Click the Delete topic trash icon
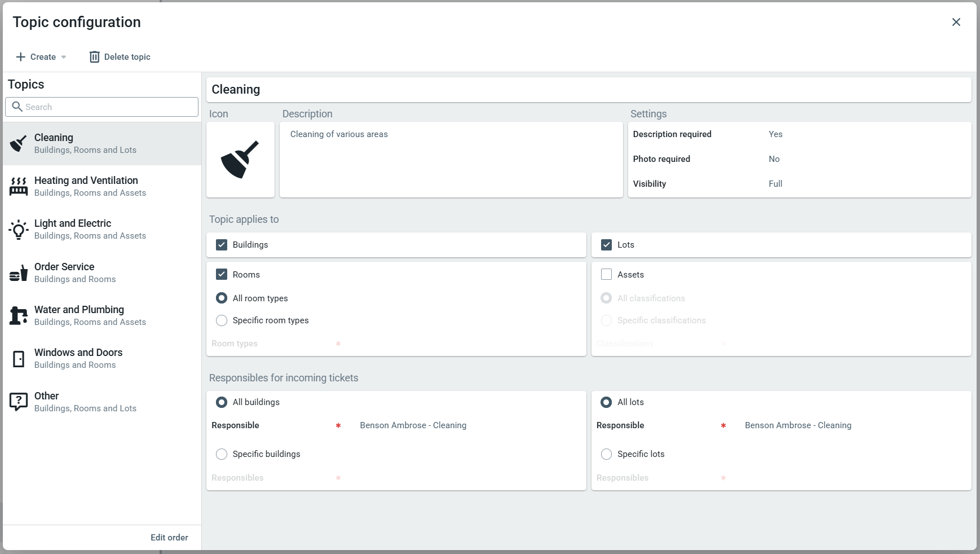Image resolution: width=980 pixels, height=554 pixels. [x=94, y=57]
